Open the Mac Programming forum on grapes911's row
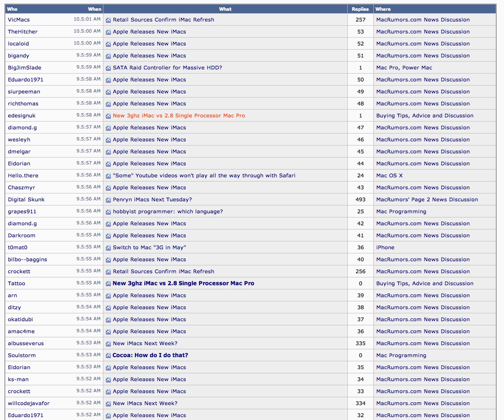 401,211
